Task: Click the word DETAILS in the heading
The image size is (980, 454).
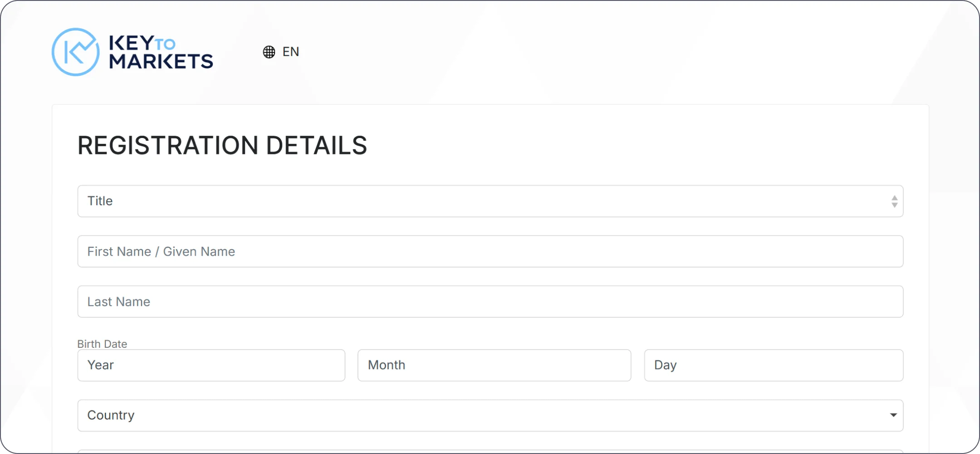Action: (x=316, y=145)
